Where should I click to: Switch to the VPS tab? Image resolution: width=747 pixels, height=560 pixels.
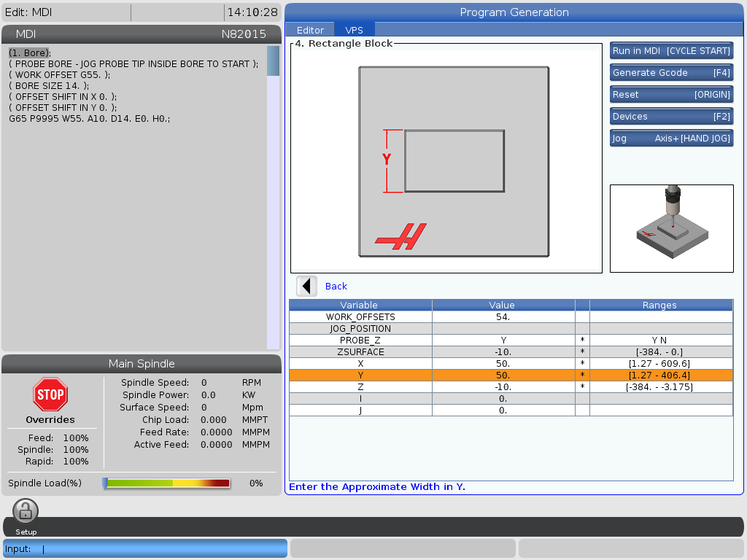pos(354,30)
